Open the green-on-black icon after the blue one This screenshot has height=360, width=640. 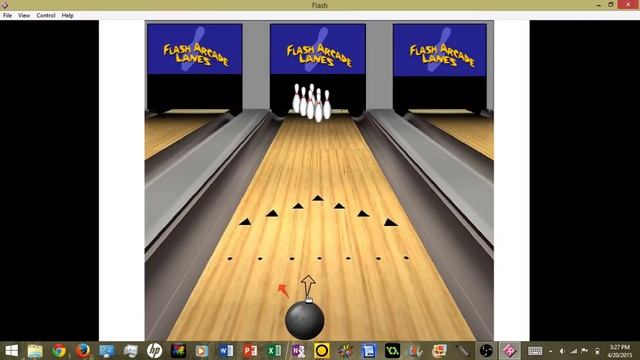[x=392, y=351]
